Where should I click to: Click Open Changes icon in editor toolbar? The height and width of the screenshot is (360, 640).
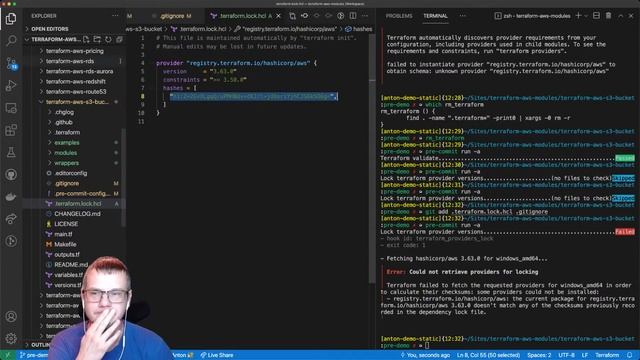pyautogui.click(x=292, y=16)
